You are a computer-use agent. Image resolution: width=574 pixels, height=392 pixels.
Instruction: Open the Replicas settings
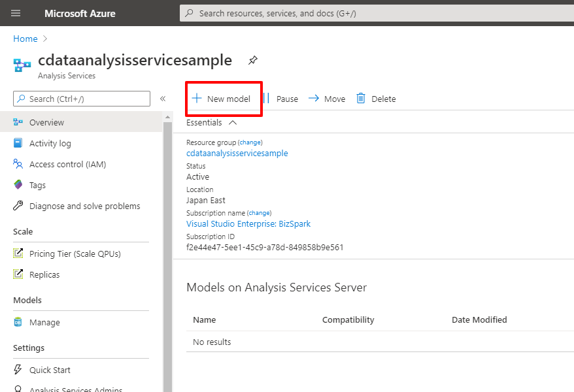[44, 274]
